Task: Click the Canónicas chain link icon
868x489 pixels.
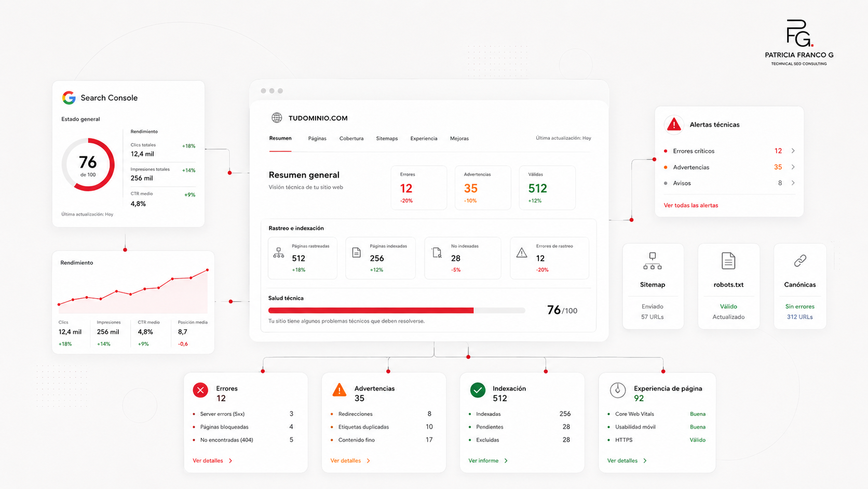Action: click(x=800, y=261)
